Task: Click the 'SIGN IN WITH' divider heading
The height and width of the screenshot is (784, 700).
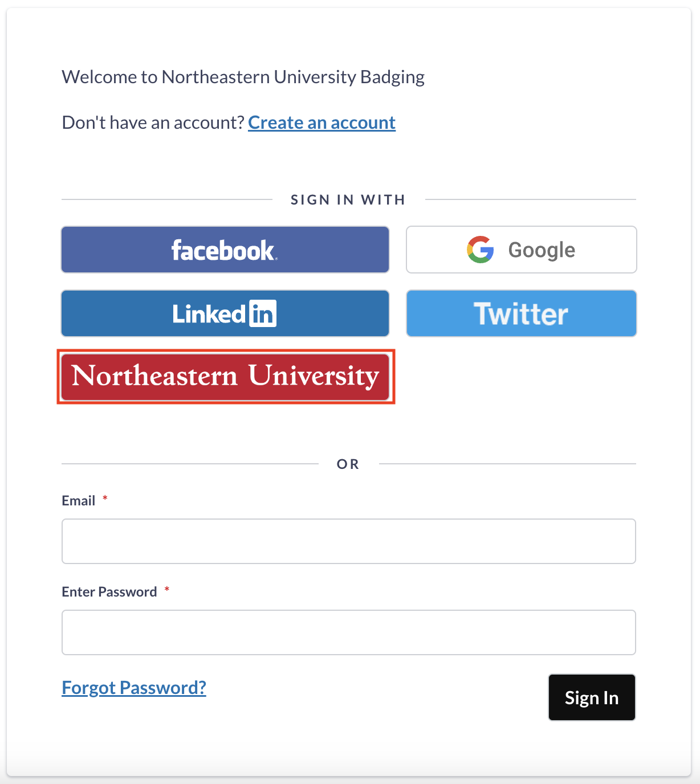Action: click(348, 200)
